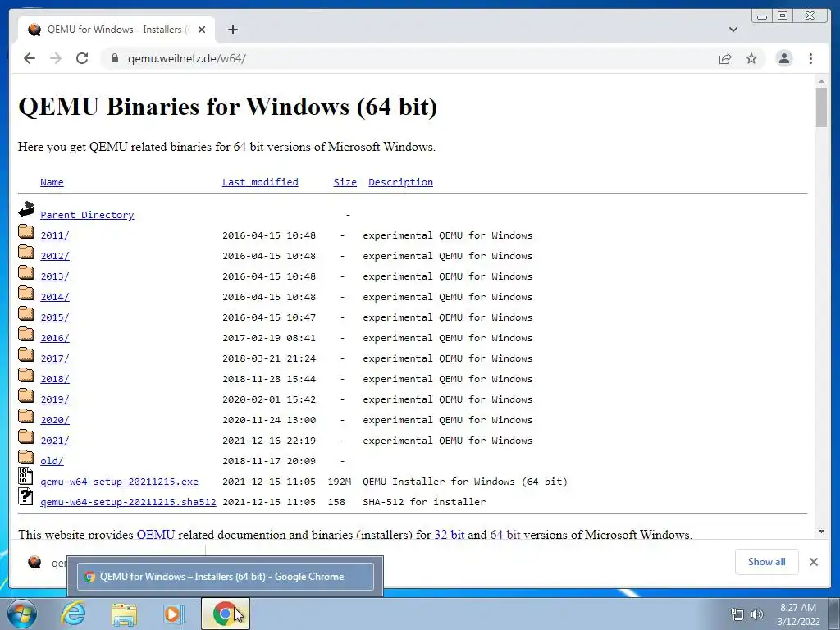The height and width of the screenshot is (630, 840).
Task: Click folder icon beside 2012/
Action: 26,252
